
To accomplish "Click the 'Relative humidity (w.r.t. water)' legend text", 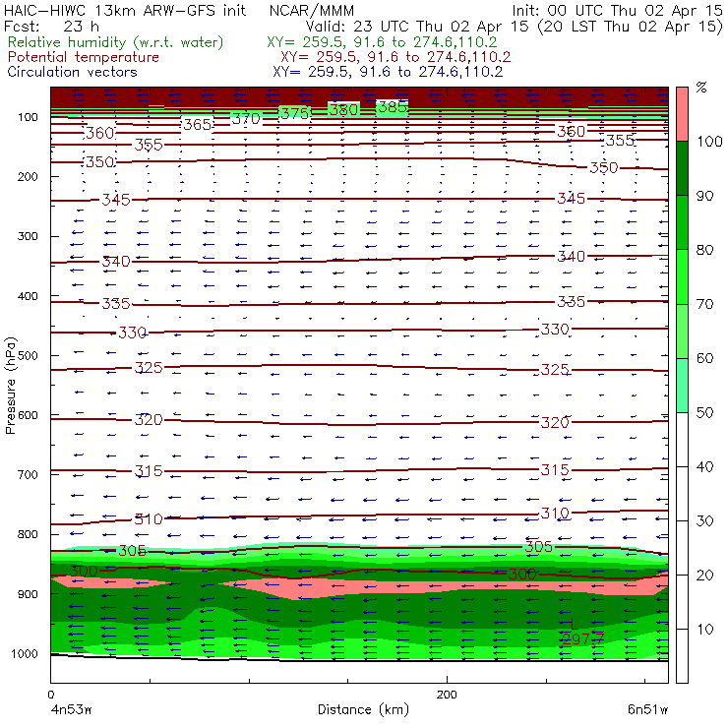I will (x=116, y=42).
